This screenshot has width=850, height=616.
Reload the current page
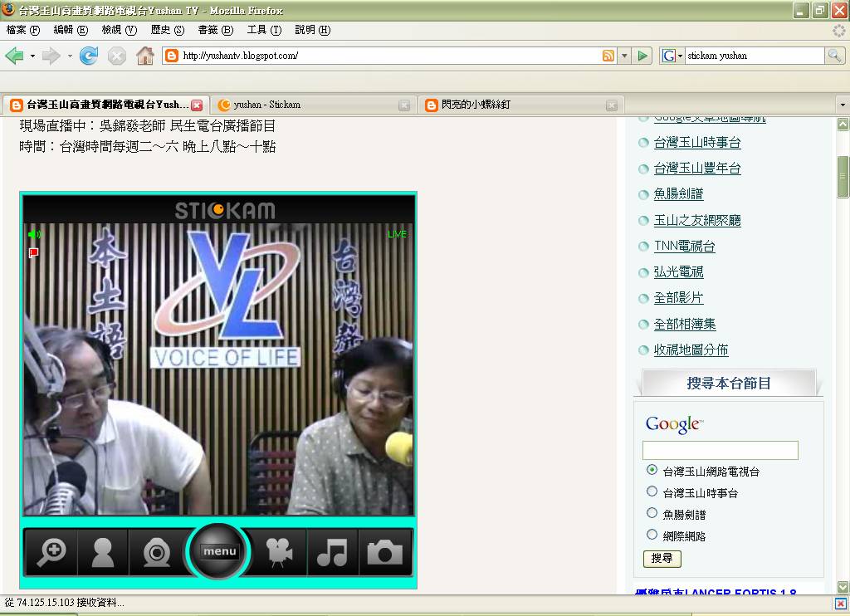[89, 56]
